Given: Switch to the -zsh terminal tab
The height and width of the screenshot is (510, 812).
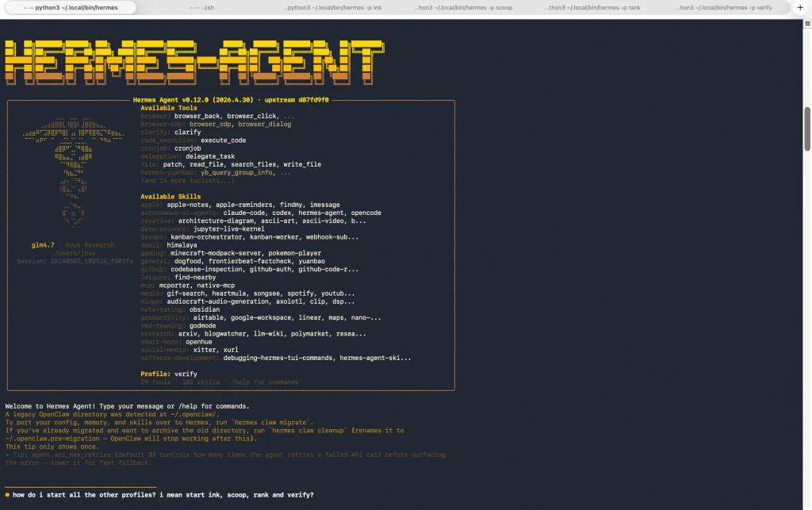Looking at the screenshot, I should tap(201, 8).
